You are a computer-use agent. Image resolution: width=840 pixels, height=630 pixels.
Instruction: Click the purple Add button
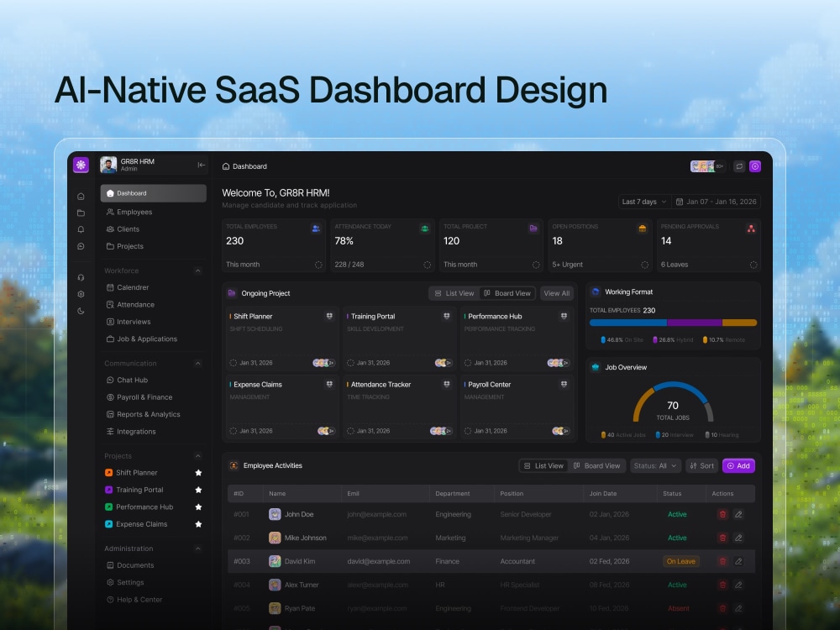tap(738, 466)
